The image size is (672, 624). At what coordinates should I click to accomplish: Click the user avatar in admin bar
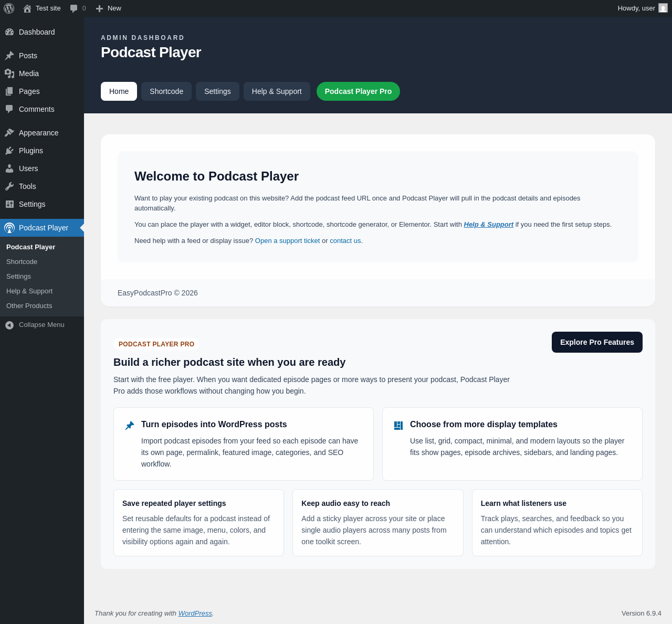[x=663, y=8]
